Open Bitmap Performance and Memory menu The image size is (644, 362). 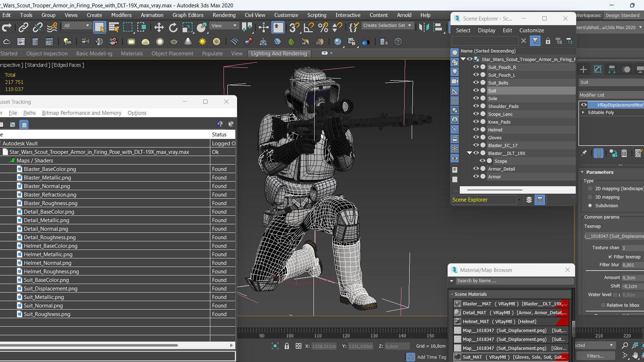coord(82,113)
